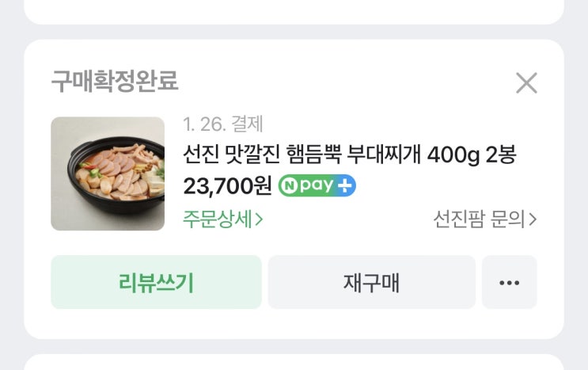Viewport: 588px width, 370px height.
Task: Tap the chevron next to 선진팜 문의
Action: [x=533, y=219]
